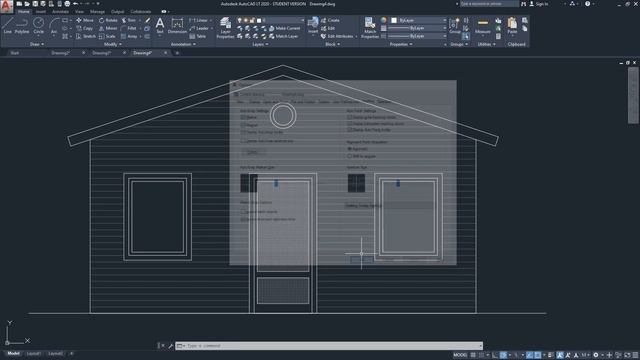Expand the Properties panel
Screen dimensions: 640x360
pyautogui.click(x=401, y=44)
